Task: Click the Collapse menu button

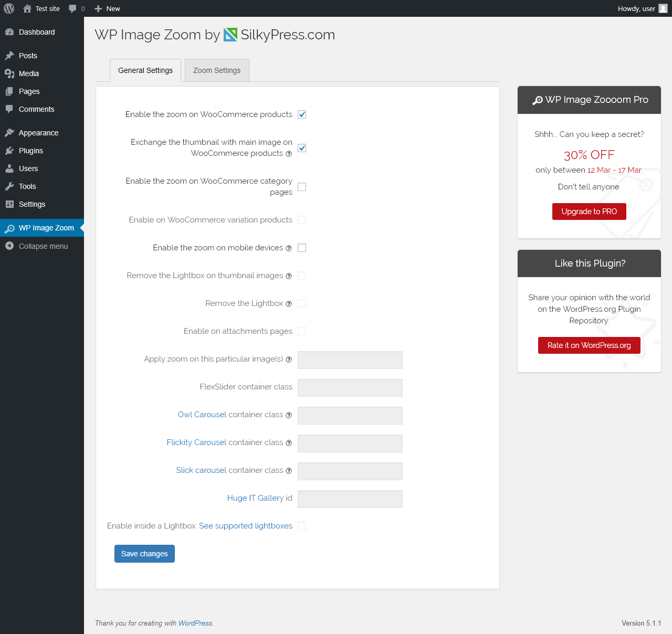Action: [42, 246]
